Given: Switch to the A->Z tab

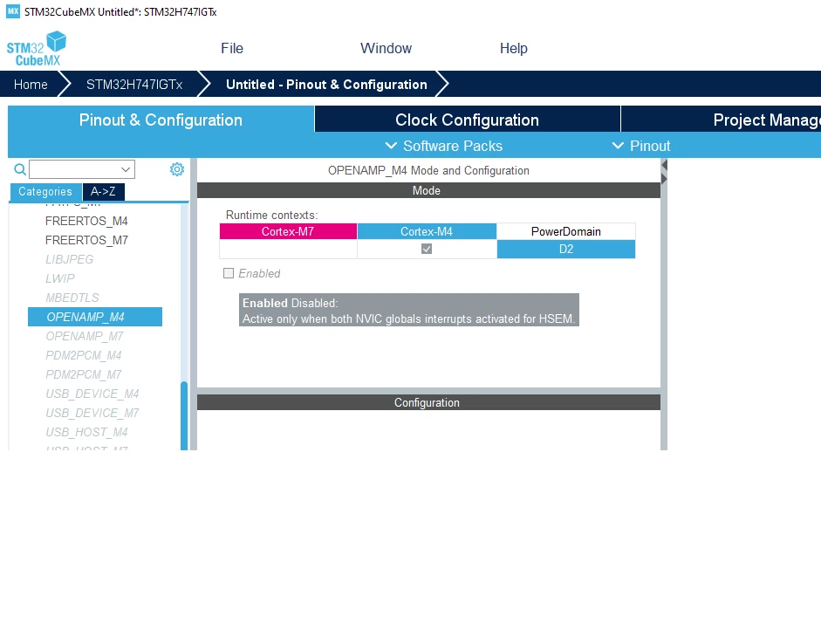Looking at the screenshot, I should click(x=103, y=192).
